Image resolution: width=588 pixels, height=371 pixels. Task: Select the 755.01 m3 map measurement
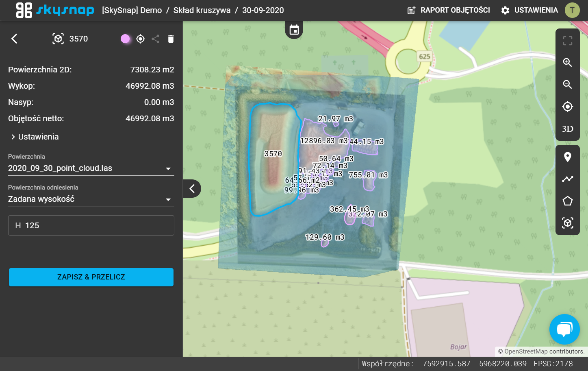click(368, 175)
